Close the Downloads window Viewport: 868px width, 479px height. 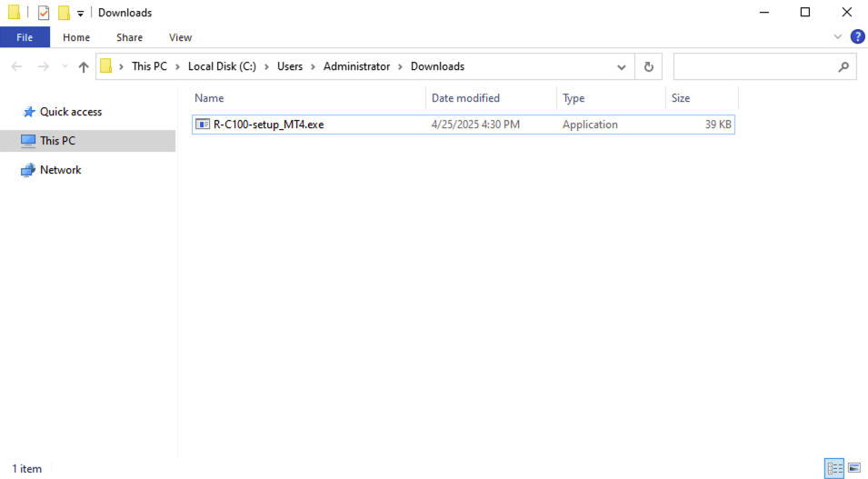pyautogui.click(x=847, y=12)
